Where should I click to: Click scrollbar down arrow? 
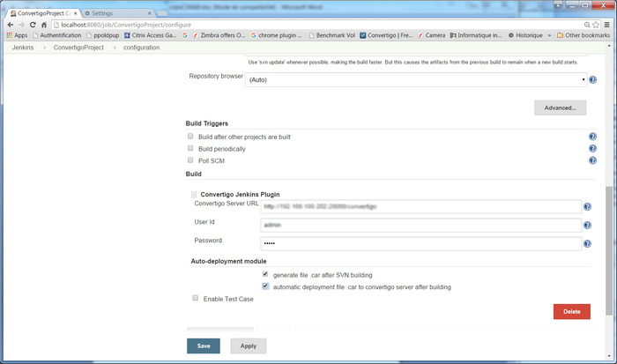click(x=609, y=356)
